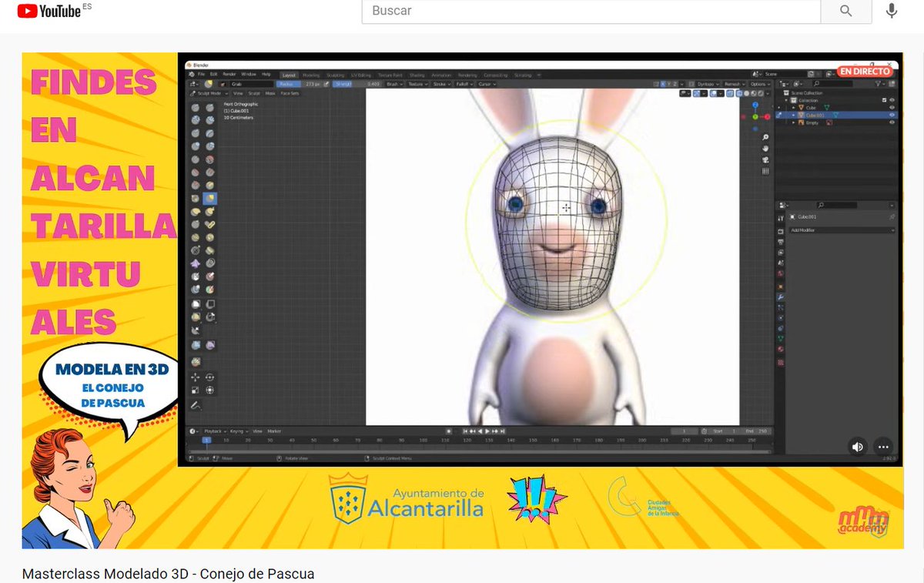Image resolution: width=924 pixels, height=583 pixels.
Task: Open the Sculpt Mode selector
Action: 209,93
